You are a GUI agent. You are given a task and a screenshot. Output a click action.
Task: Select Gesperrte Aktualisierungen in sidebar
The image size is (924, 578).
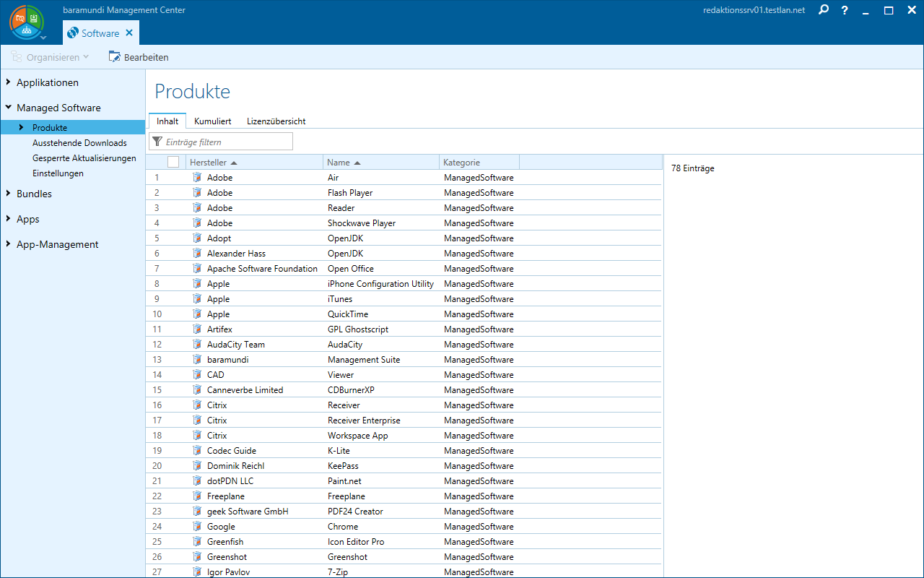click(x=84, y=158)
